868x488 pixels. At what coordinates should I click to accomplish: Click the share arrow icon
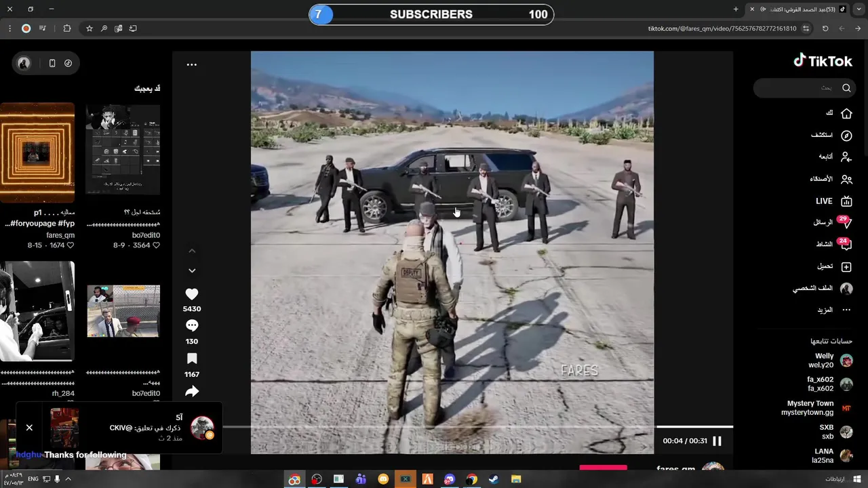coord(192,391)
